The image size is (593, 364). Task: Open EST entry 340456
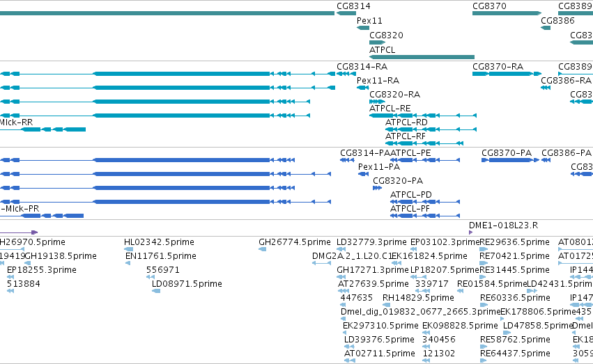tap(439, 340)
